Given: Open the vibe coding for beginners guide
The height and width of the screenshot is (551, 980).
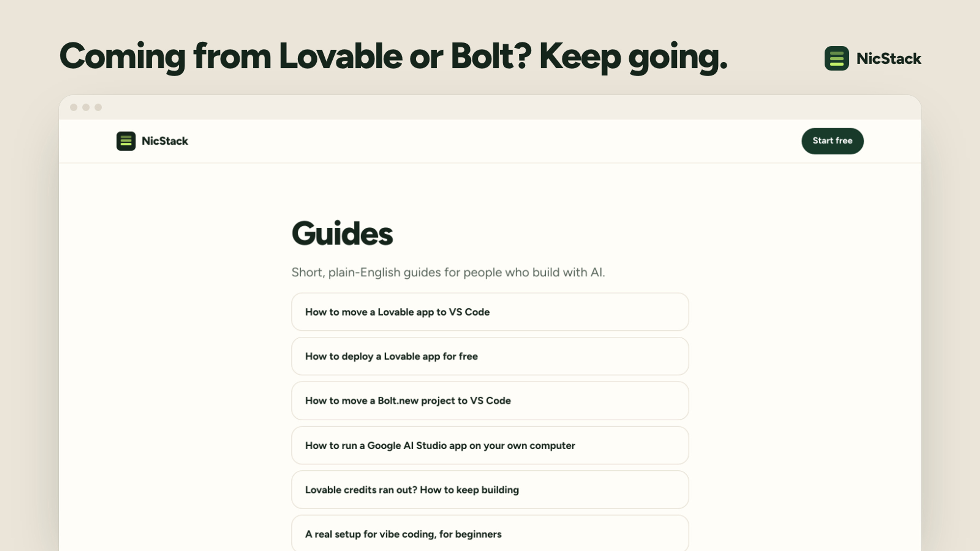Looking at the screenshot, I should point(490,533).
